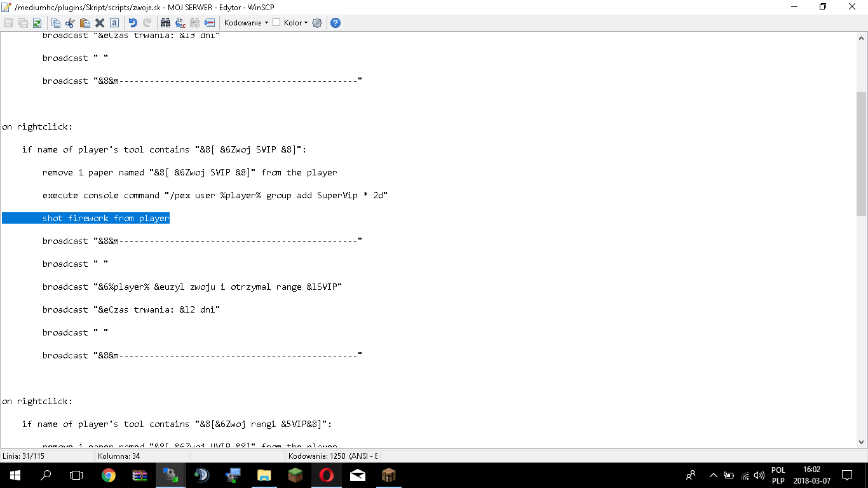Click the highlighted 'shot firework from player' line
This screenshot has height=488, width=868.
105,219
